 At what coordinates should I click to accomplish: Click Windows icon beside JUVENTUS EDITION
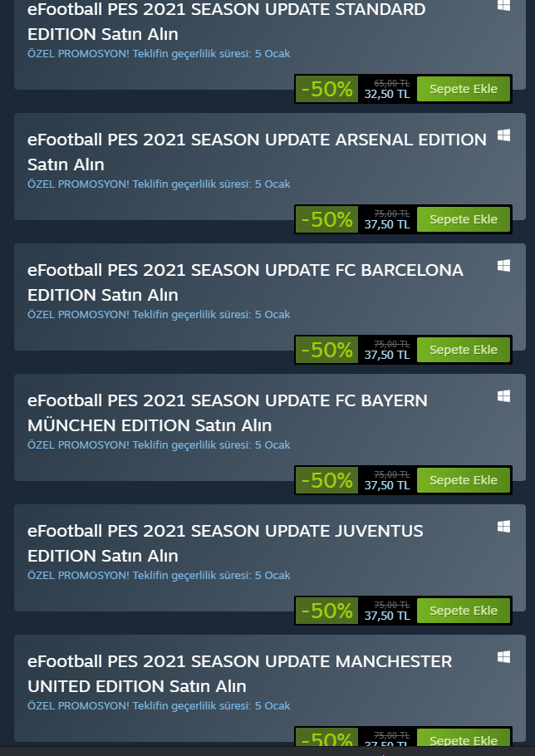click(x=503, y=526)
